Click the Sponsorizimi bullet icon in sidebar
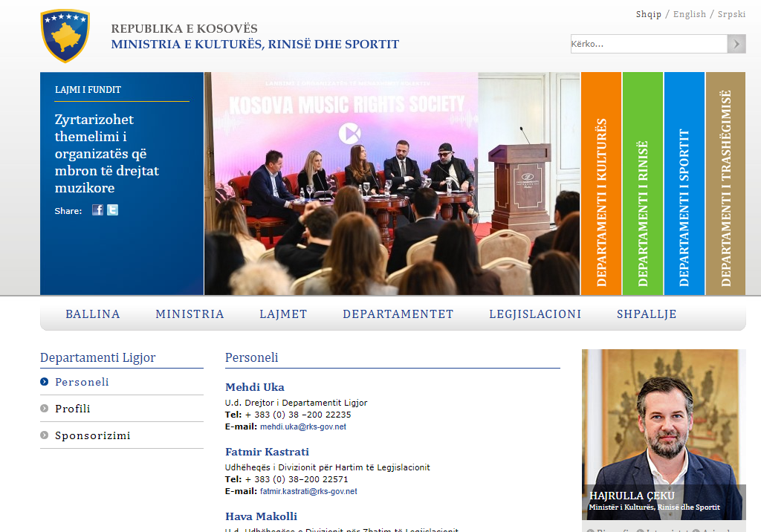This screenshot has height=532, width=761. coord(45,435)
